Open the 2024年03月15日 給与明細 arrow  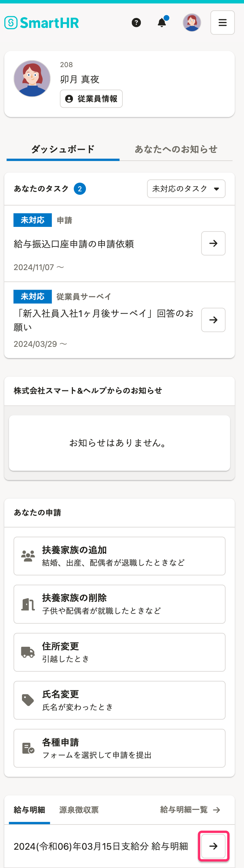pyautogui.click(x=213, y=846)
